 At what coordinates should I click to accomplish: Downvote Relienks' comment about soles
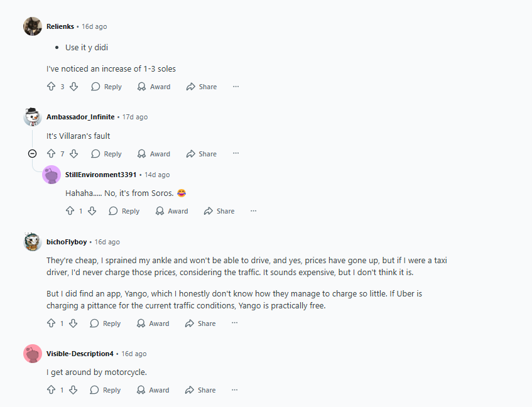pyautogui.click(x=73, y=87)
